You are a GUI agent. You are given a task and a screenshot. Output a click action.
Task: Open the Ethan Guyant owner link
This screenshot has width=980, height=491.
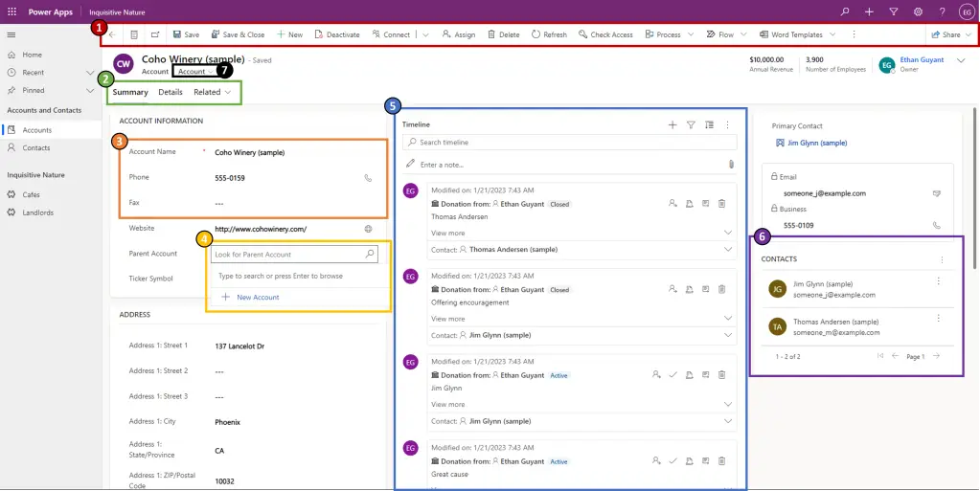click(922, 59)
